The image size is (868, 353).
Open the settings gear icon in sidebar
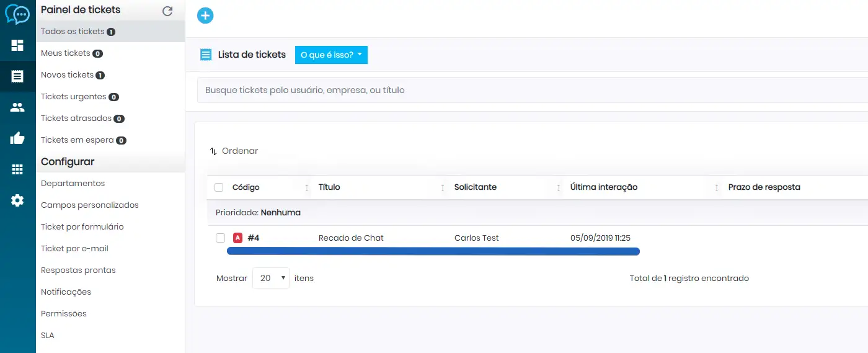pos(17,200)
